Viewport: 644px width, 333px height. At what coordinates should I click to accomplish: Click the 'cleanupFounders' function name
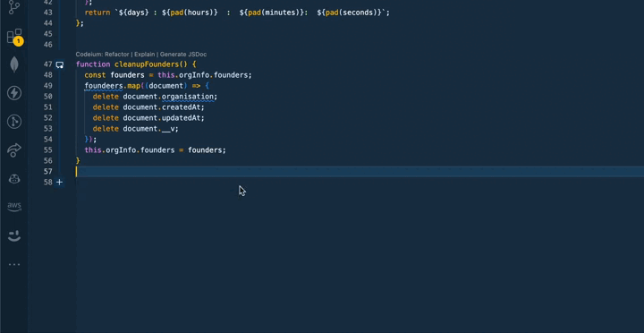click(x=147, y=64)
